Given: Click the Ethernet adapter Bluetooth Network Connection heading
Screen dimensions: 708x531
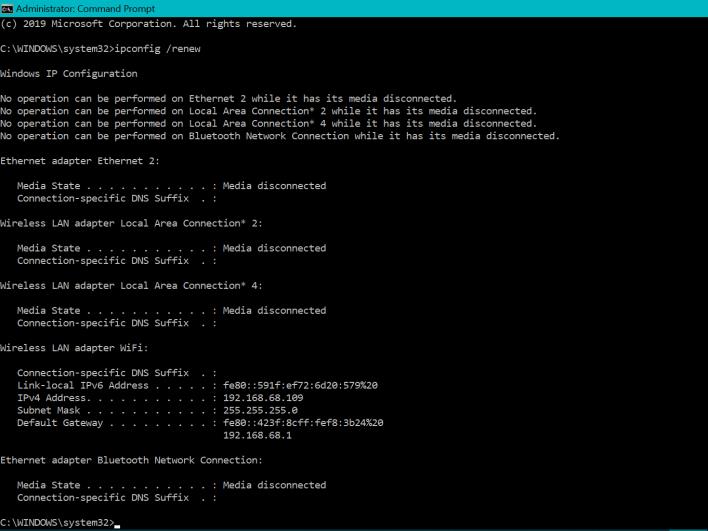Looking at the screenshot, I should pyautogui.click(x=131, y=460).
